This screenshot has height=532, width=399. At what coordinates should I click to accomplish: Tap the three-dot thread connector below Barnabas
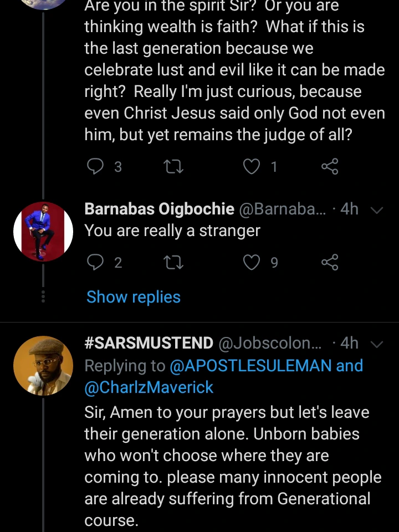pyautogui.click(x=43, y=296)
